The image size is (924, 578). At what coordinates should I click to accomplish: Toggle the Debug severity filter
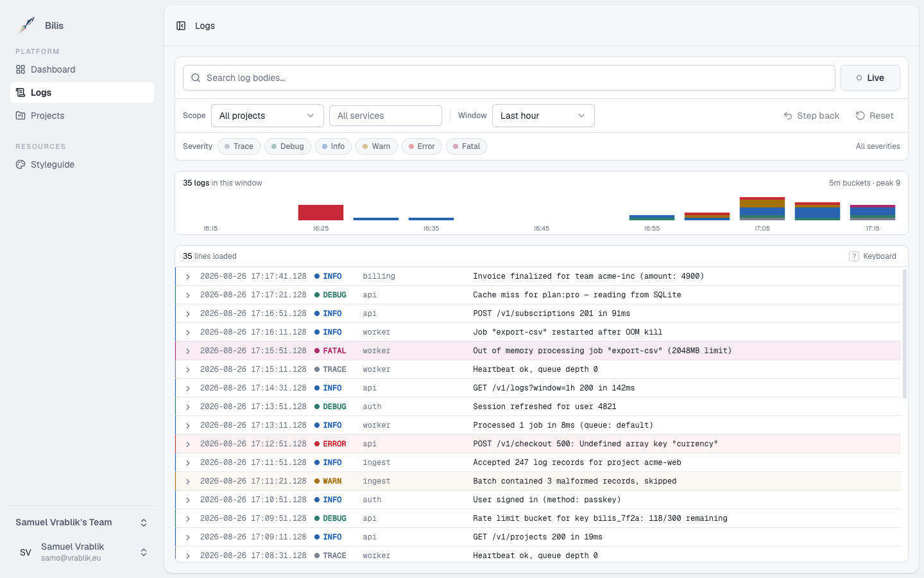point(287,146)
